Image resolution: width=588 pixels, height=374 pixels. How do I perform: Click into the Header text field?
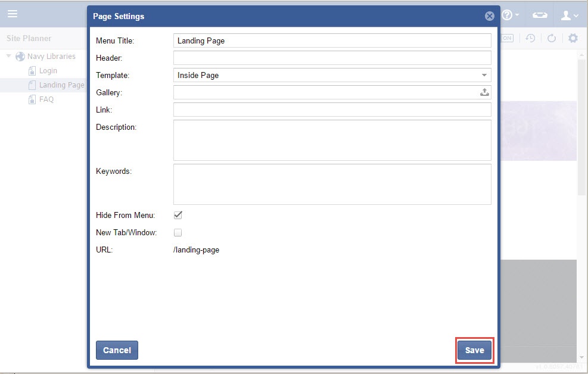point(332,58)
